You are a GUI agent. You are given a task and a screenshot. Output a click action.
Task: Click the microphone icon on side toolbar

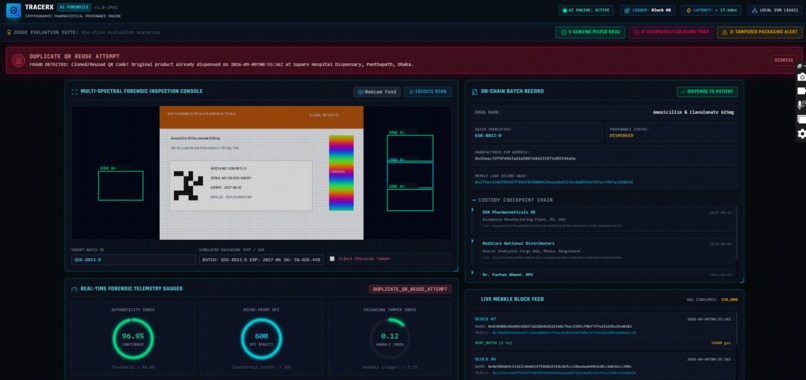(x=801, y=105)
